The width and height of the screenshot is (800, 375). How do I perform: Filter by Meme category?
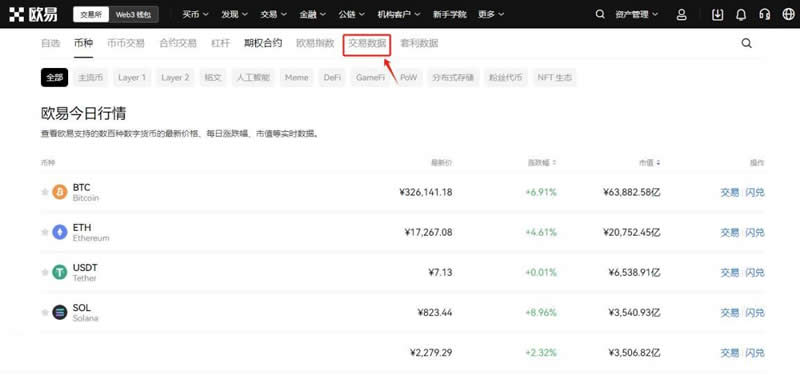(x=296, y=78)
